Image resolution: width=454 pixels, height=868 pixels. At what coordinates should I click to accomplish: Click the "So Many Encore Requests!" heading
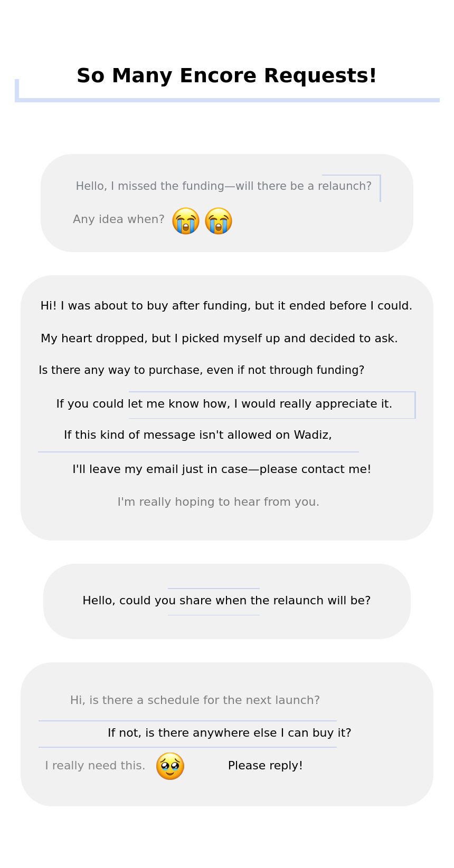pos(226,76)
